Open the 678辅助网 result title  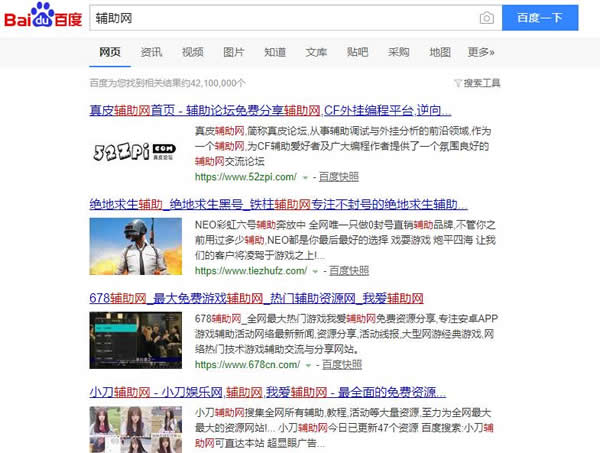coord(256,298)
